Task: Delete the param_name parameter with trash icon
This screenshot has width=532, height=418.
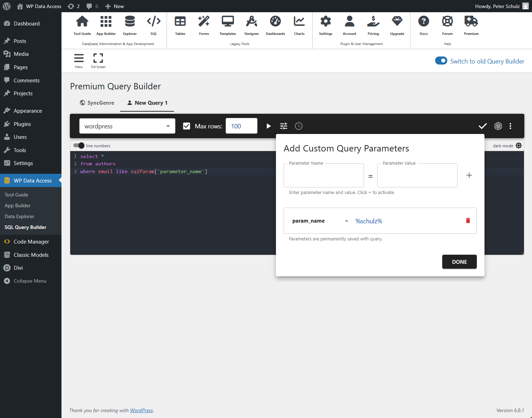Action: click(468, 221)
